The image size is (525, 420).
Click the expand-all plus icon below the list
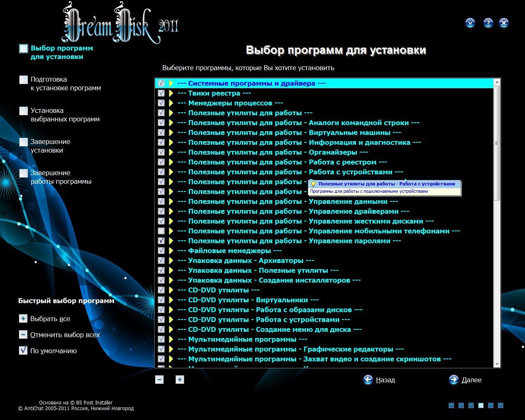click(x=180, y=380)
